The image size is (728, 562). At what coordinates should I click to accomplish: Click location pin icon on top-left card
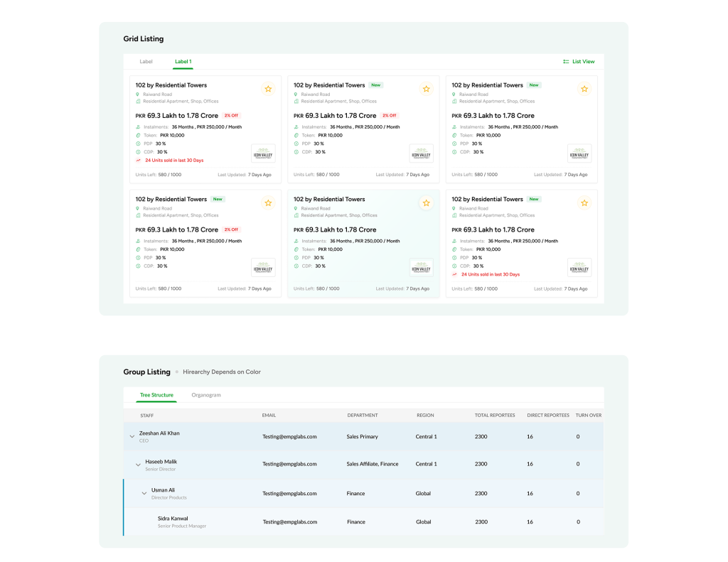[x=138, y=94]
